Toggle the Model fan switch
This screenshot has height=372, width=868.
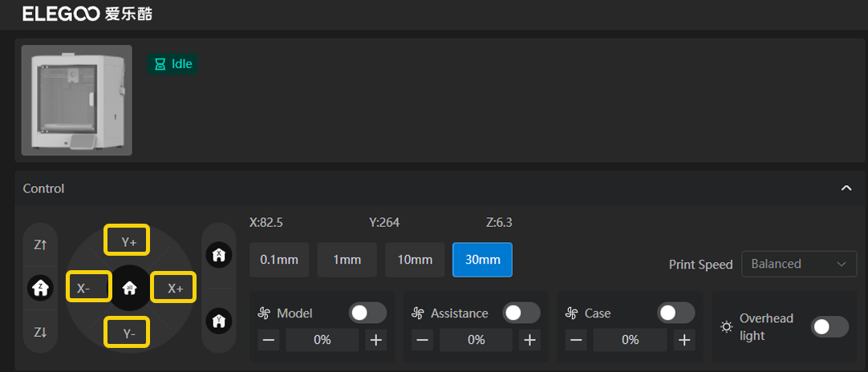click(368, 313)
